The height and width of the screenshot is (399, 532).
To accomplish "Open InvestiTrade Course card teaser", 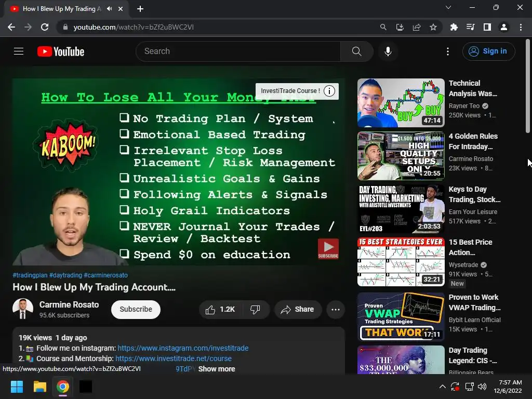I will click(x=290, y=91).
